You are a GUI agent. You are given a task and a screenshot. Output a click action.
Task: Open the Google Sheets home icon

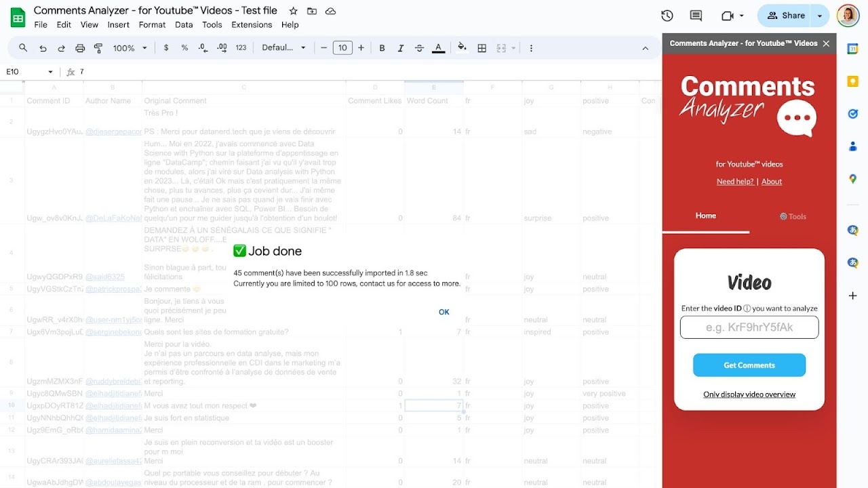[18, 18]
